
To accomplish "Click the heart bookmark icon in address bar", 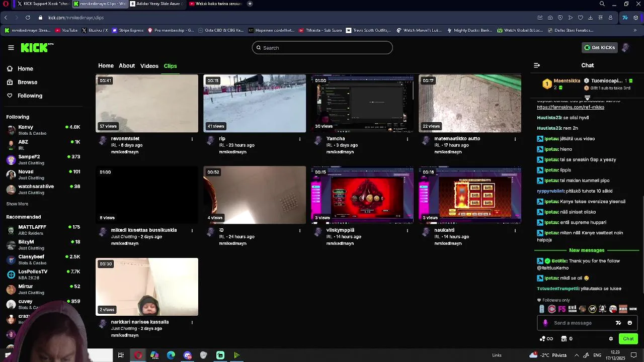I will point(580,18).
